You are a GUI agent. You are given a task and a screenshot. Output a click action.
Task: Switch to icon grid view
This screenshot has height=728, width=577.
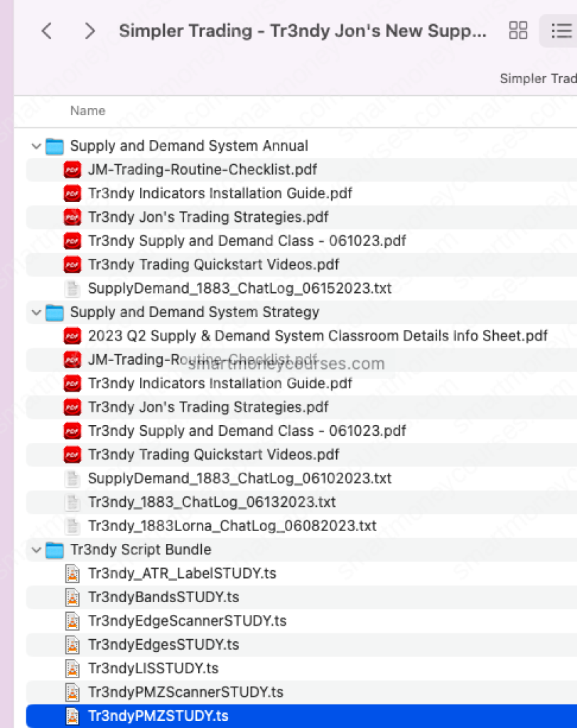tap(519, 31)
